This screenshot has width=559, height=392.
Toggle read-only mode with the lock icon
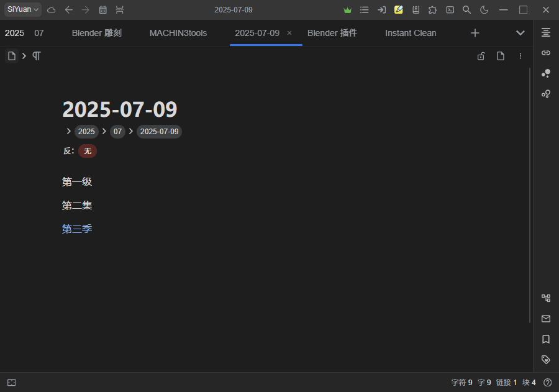click(481, 56)
